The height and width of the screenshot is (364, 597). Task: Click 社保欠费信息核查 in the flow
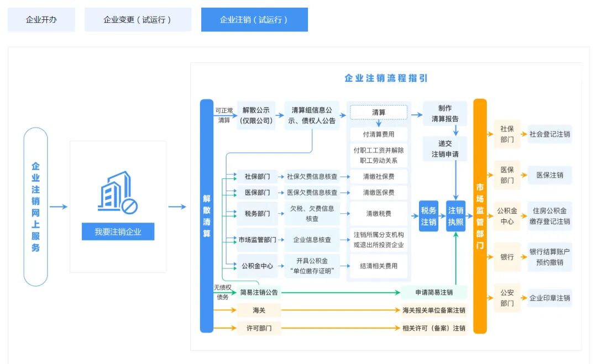313,176
